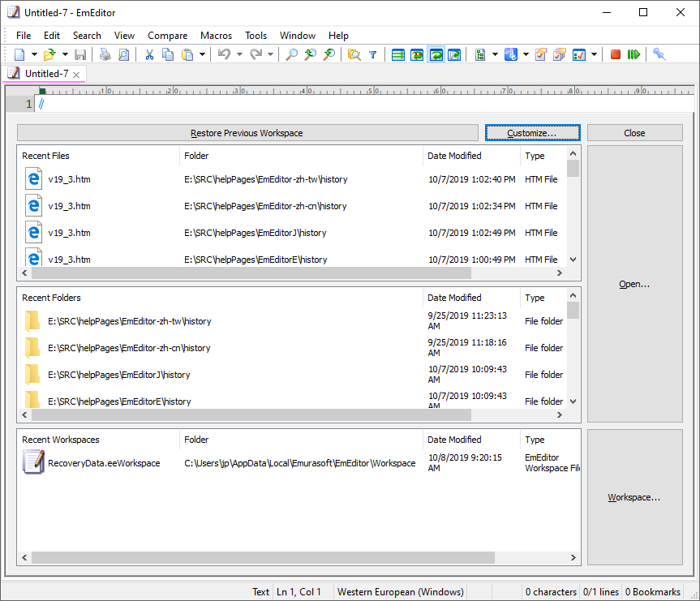Click the Save floppy disk icon
Screen dimensions: 700x601
[x=80, y=54]
